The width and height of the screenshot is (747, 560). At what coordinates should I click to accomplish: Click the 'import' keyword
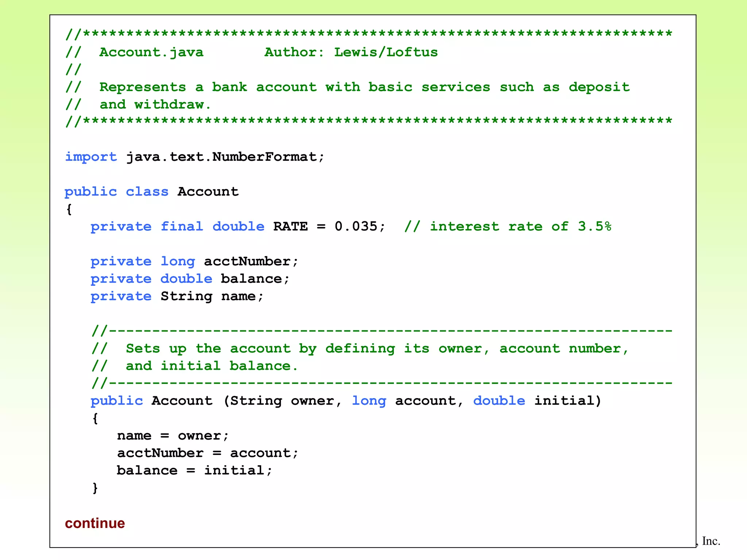[x=91, y=157]
